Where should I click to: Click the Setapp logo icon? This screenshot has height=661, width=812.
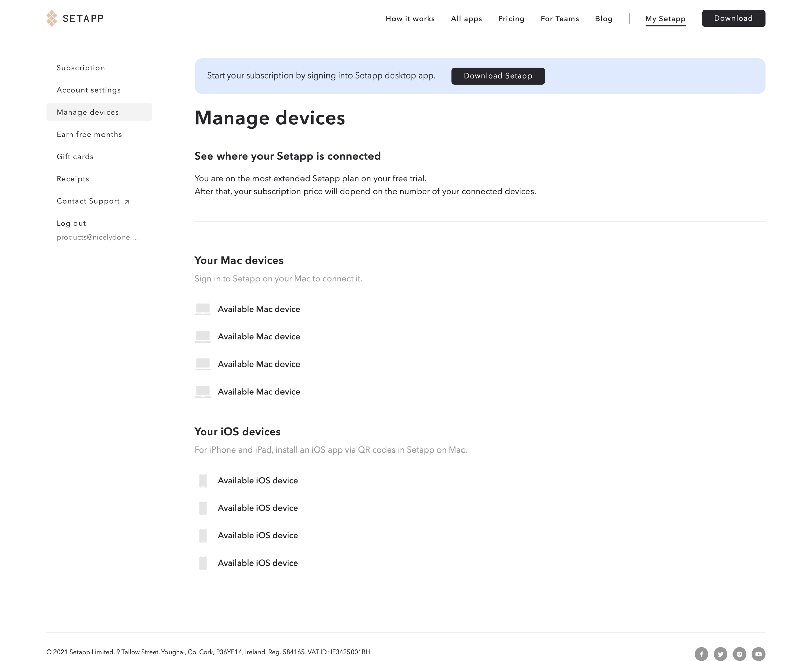pyautogui.click(x=52, y=18)
